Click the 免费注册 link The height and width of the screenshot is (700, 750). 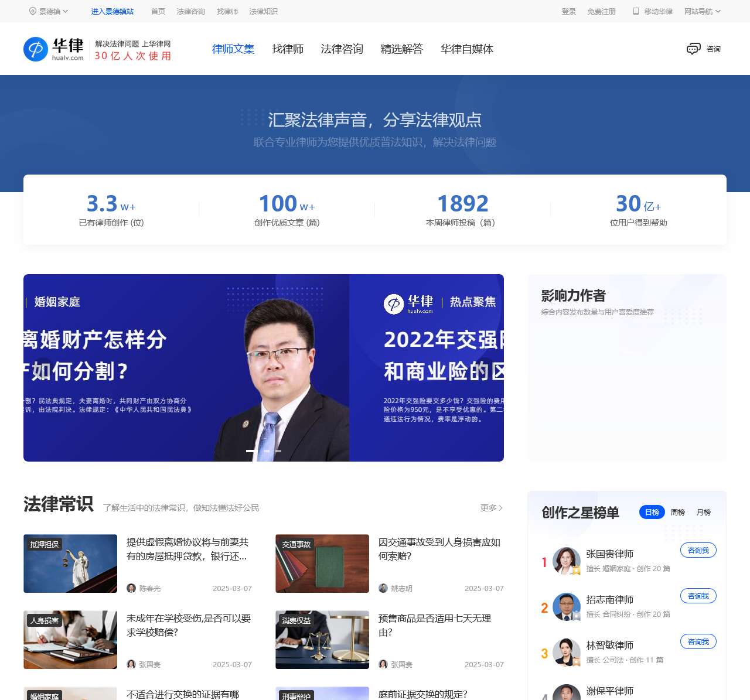601,11
